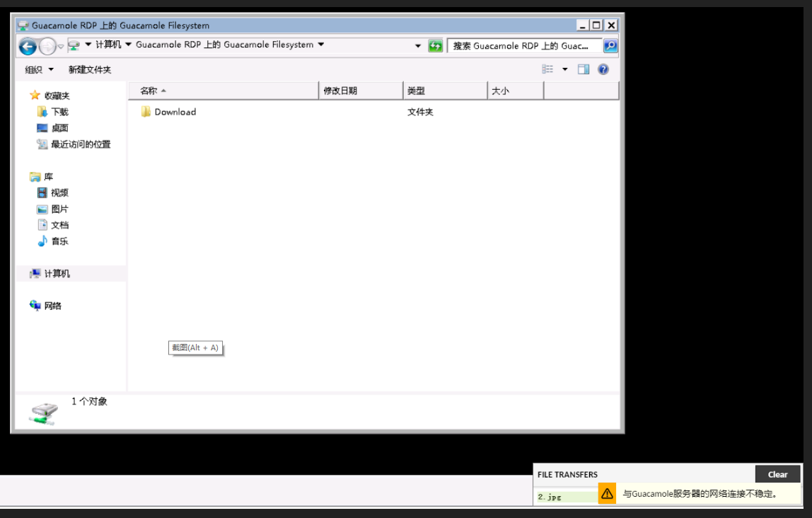The image size is (812, 518).
Task: Open the 计算机 breadcrumb dropdown arrow
Action: tap(128, 44)
